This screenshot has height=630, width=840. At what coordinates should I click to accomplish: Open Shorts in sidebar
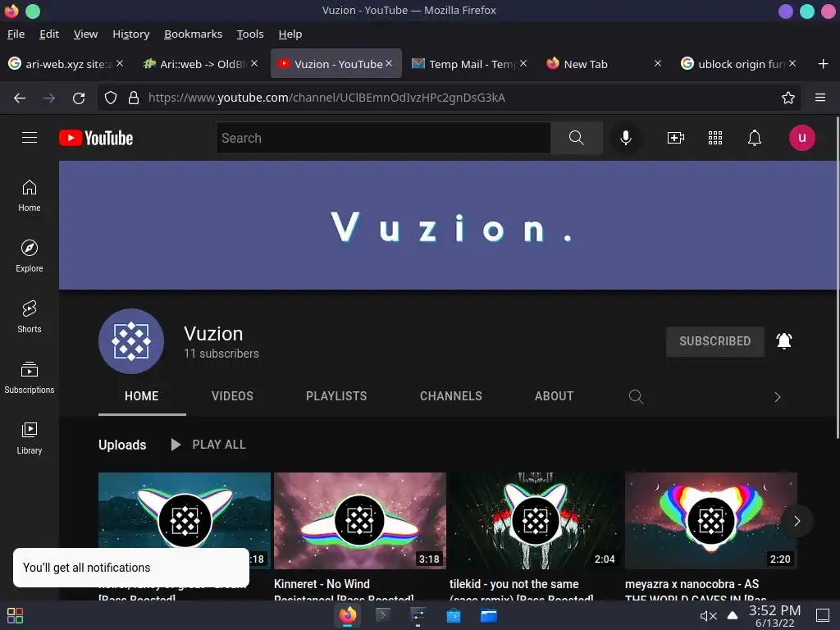coord(30,317)
